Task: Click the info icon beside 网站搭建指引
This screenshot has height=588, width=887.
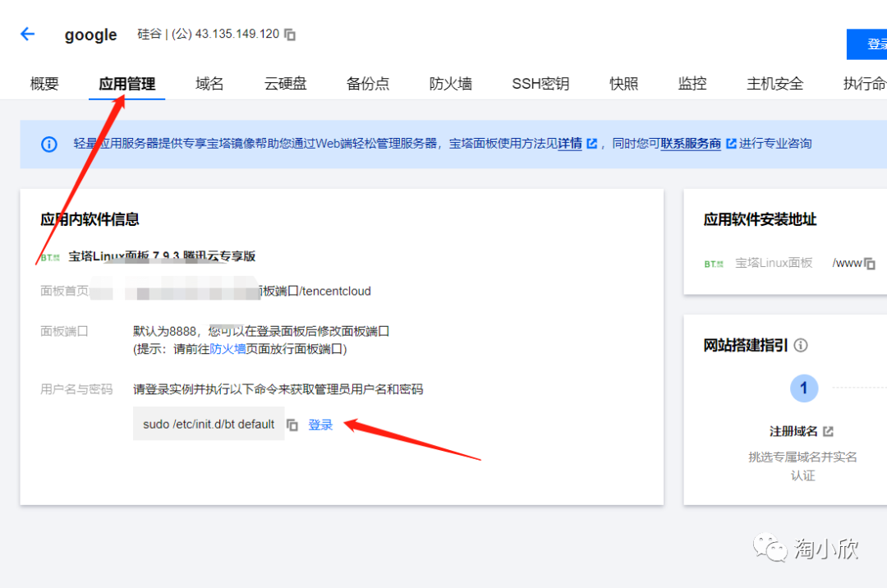Action: coord(801,346)
